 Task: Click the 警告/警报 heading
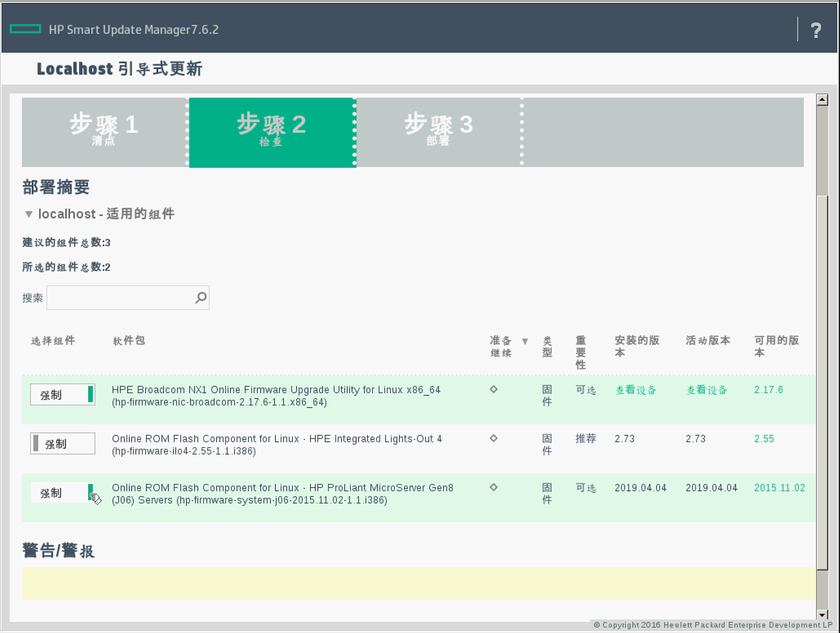tap(58, 550)
